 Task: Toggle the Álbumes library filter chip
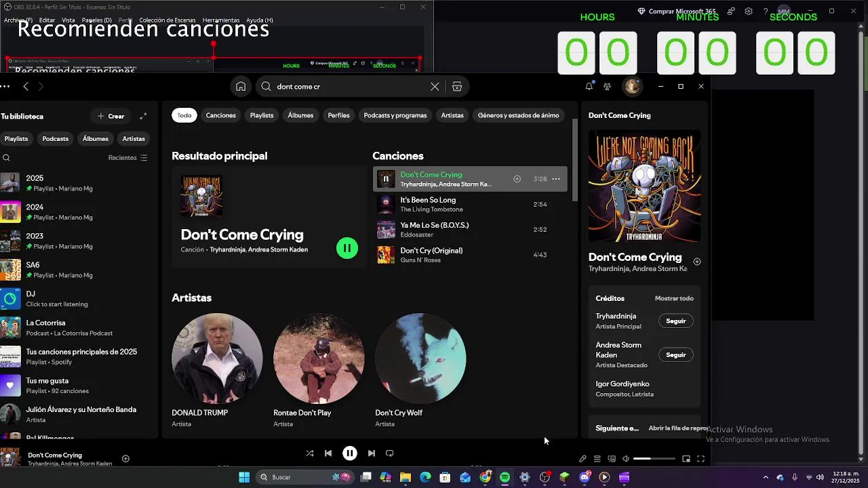click(x=96, y=138)
